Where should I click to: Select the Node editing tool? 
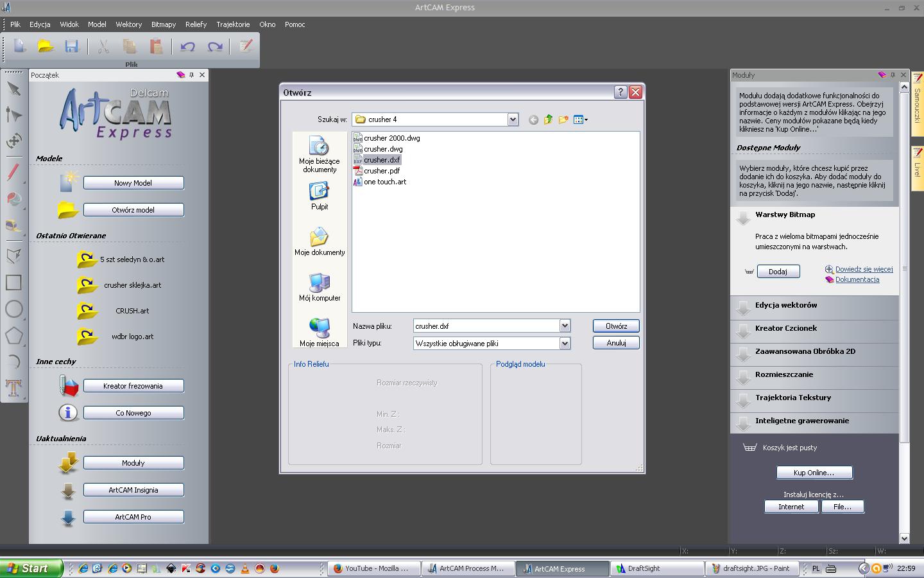pyautogui.click(x=13, y=115)
